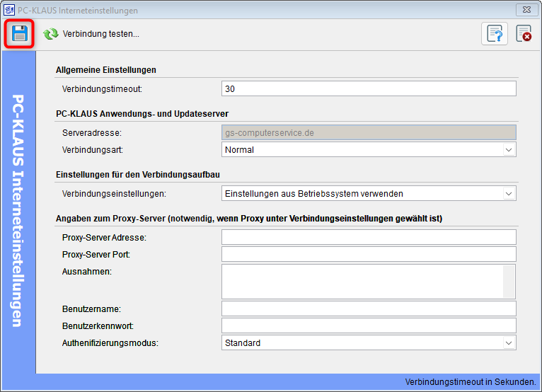Click the save floppy disk icon
This screenshot has height=392, width=542.
pos(19,33)
